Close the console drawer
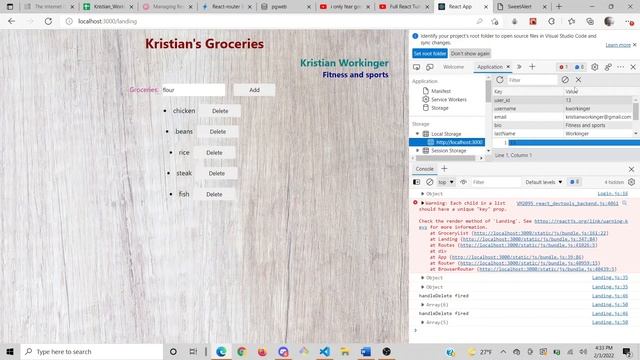The height and width of the screenshot is (360, 640). [631, 169]
